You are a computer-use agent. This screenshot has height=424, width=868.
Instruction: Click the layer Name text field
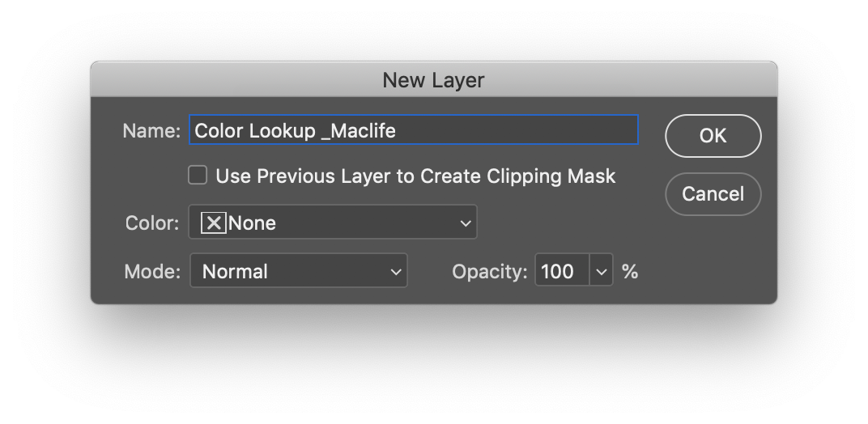point(413,130)
